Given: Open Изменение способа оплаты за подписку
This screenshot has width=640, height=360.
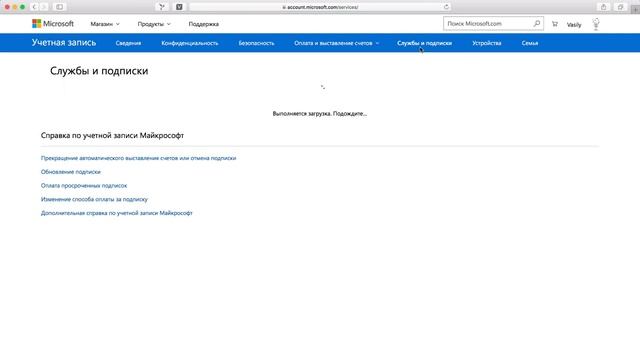Looking at the screenshot, I should click(94, 199).
